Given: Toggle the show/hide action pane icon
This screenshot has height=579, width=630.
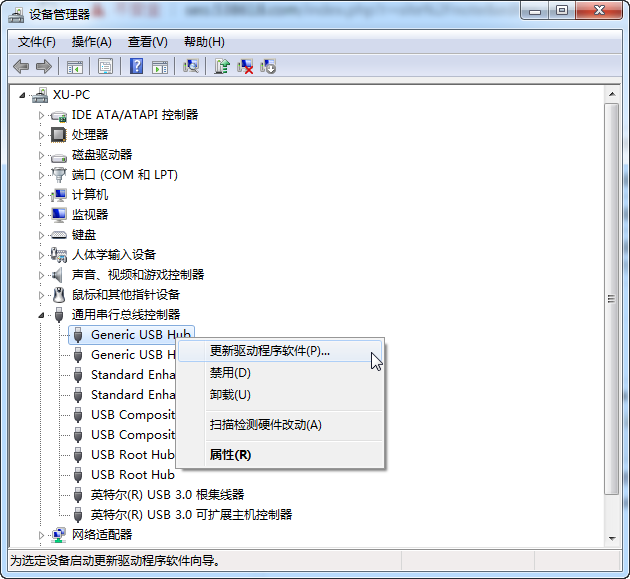Looking at the screenshot, I should [x=160, y=66].
